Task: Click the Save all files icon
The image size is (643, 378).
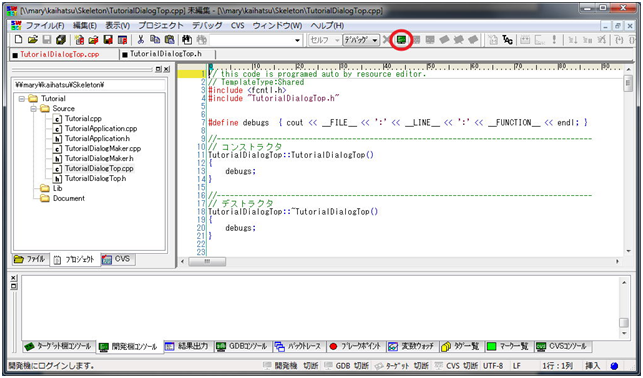Action: tap(61, 40)
